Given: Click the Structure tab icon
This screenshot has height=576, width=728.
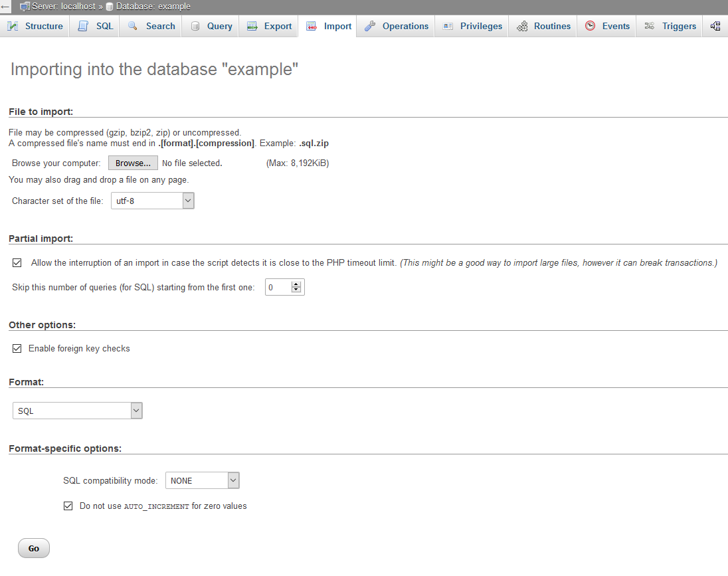Looking at the screenshot, I should (13, 26).
